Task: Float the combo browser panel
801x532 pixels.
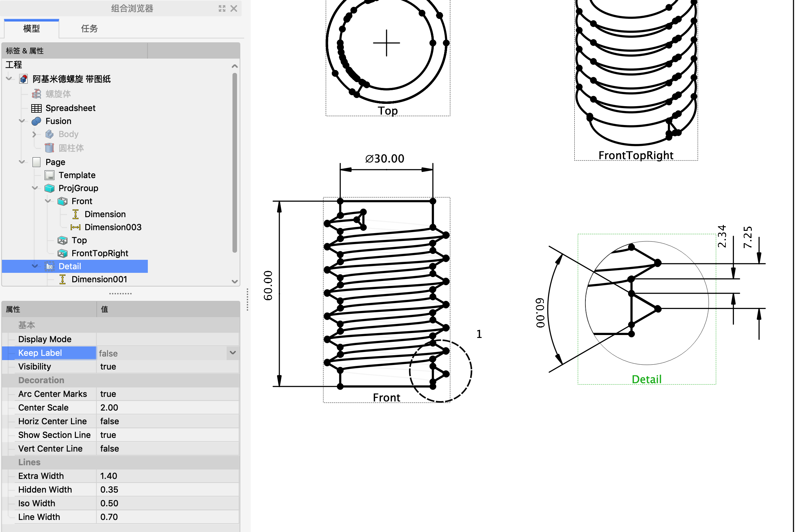Action: [x=222, y=8]
